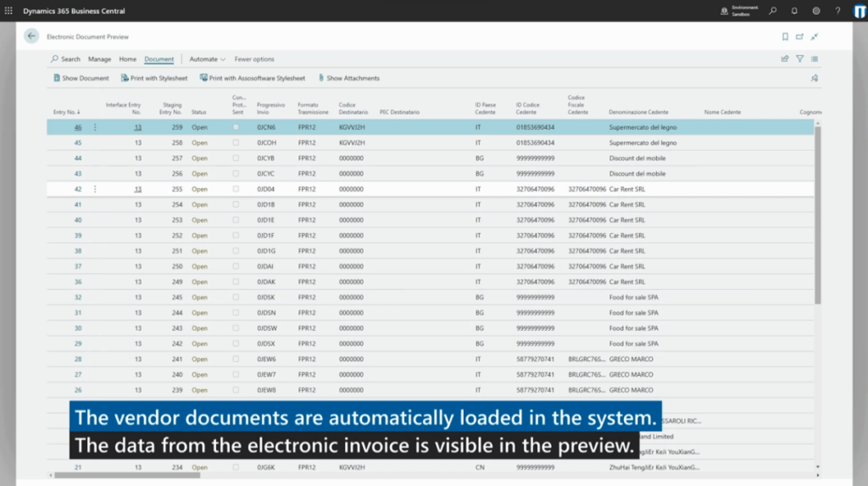Screen dimensions: 868x486
Task: Pin the action bar icon
Action: click(x=815, y=78)
